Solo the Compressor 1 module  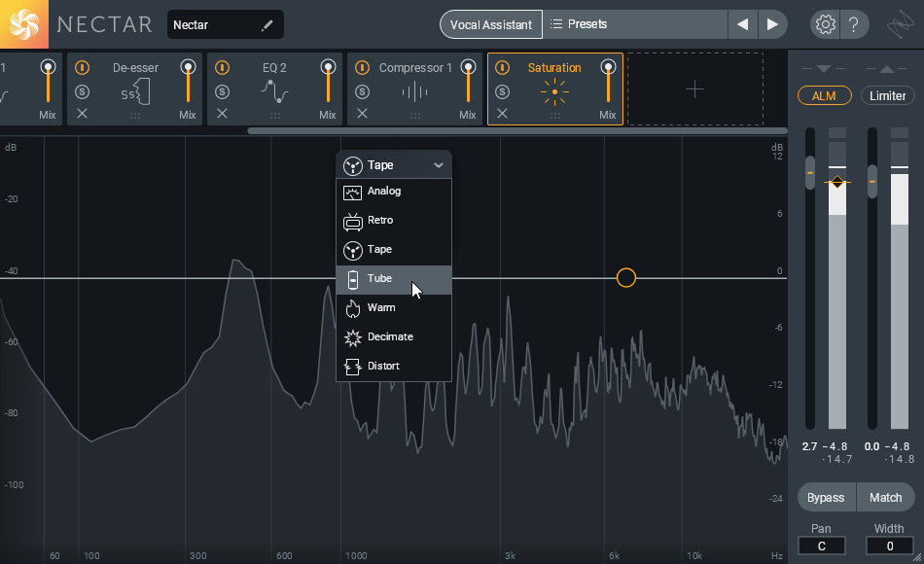coord(363,91)
